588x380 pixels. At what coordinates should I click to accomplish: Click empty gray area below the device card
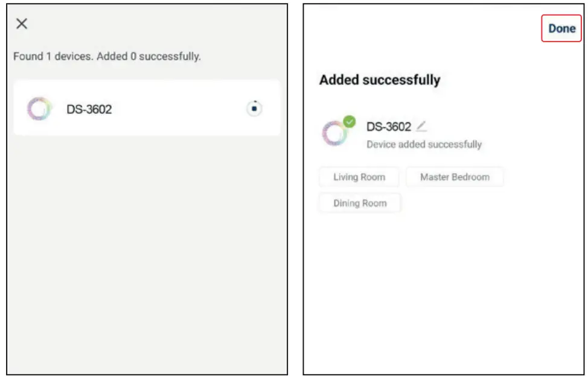click(147, 253)
